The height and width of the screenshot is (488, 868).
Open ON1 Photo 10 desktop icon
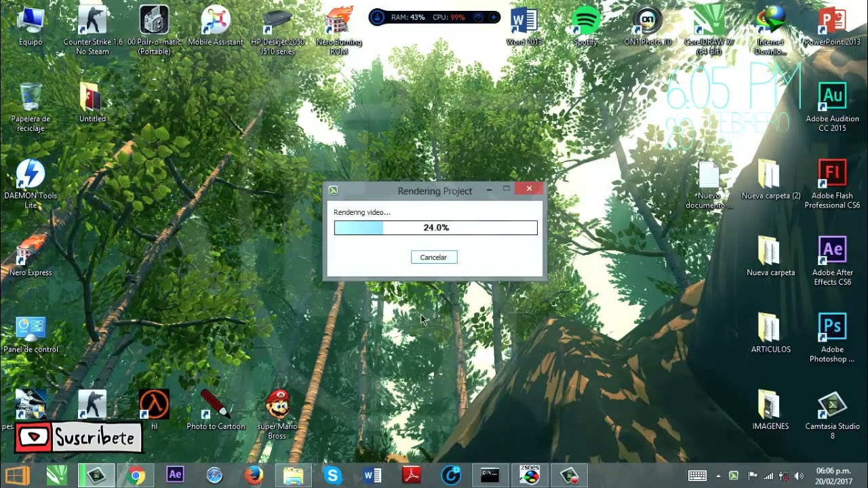[x=648, y=20]
